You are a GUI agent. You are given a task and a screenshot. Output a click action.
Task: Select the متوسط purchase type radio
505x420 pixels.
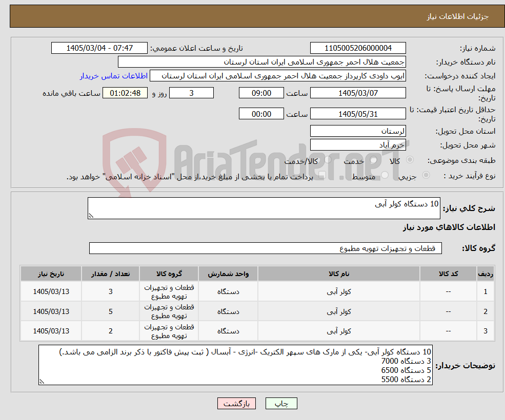(385, 175)
